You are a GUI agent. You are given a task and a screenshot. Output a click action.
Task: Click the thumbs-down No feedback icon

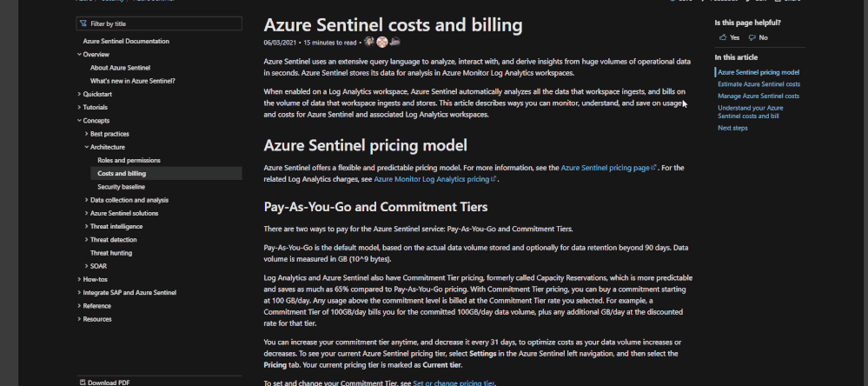pos(752,37)
